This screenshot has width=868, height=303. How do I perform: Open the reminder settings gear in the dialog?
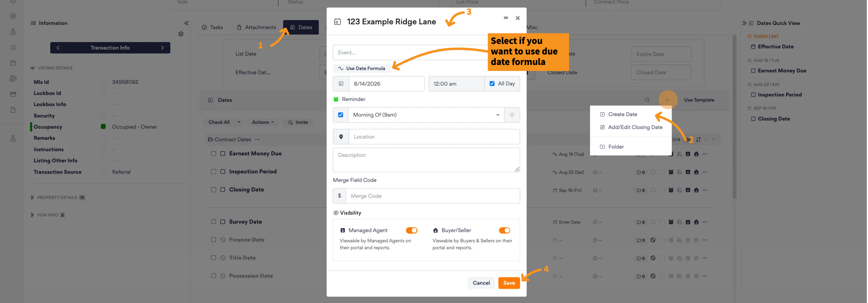(512, 115)
